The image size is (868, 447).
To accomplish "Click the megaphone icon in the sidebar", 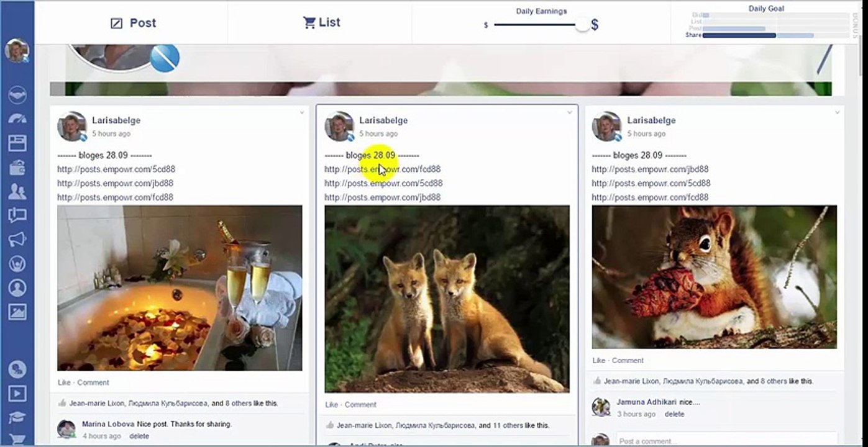I will click(17, 240).
